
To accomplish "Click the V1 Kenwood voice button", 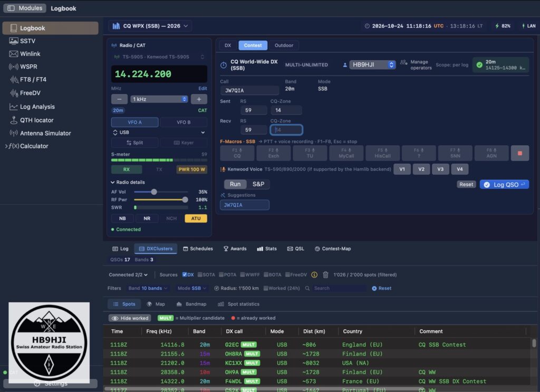I will [402, 169].
